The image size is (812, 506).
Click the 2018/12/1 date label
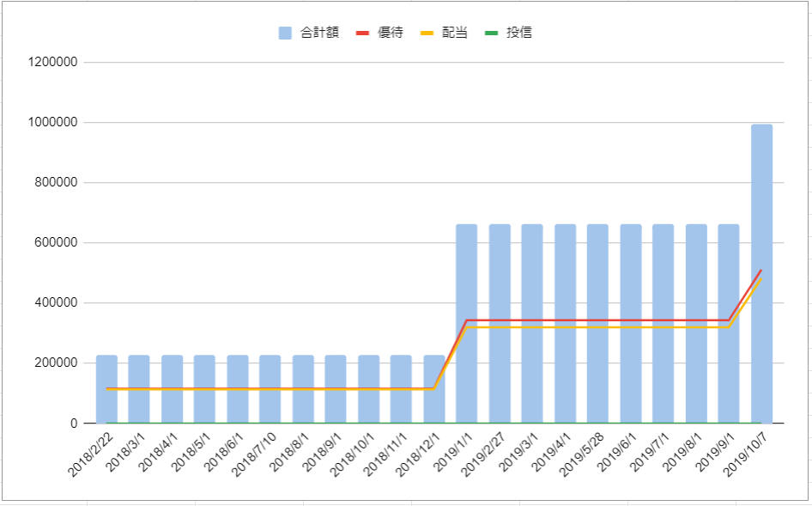tap(418, 454)
